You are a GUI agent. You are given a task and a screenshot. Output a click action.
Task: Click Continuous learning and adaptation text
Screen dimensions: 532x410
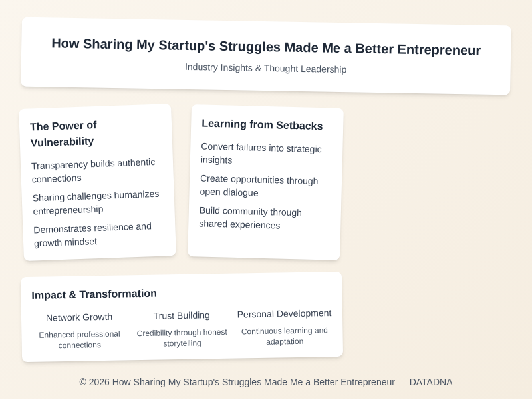(284, 336)
